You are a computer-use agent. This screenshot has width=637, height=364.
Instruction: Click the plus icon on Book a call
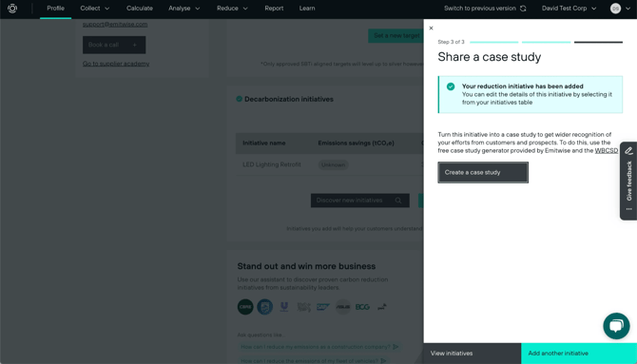pyautogui.click(x=134, y=45)
